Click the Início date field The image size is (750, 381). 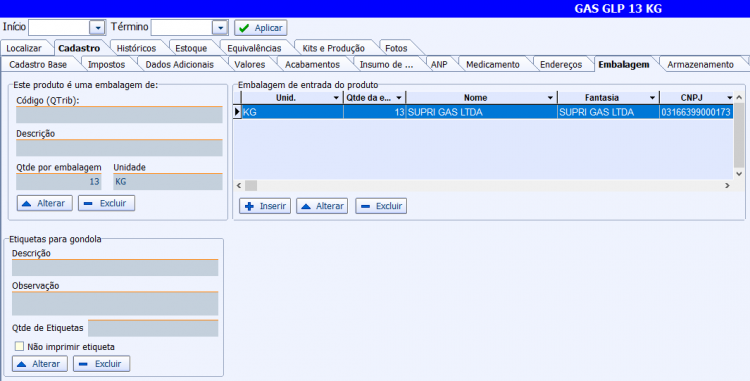pos(59,28)
